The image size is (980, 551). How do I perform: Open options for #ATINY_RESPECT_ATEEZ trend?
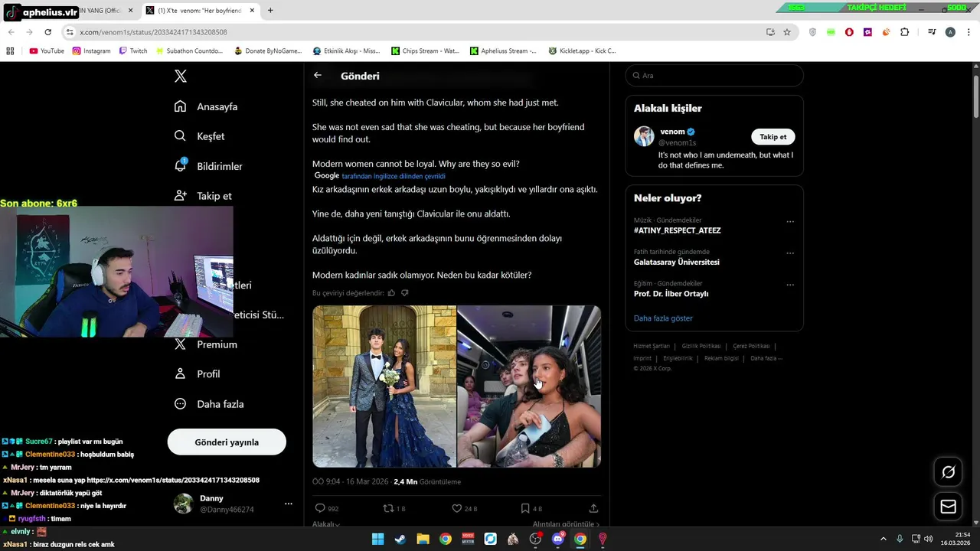pyautogui.click(x=790, y=222)
